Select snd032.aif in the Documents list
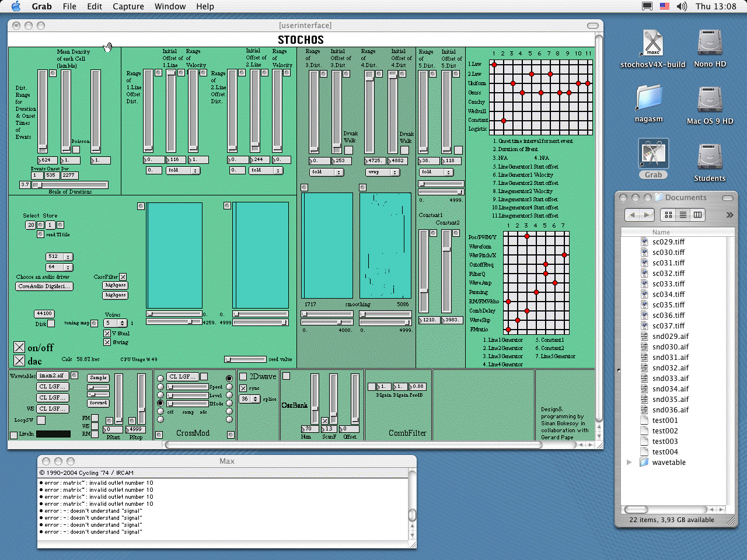This screenshot has height=560, width=747. [670, 368]
